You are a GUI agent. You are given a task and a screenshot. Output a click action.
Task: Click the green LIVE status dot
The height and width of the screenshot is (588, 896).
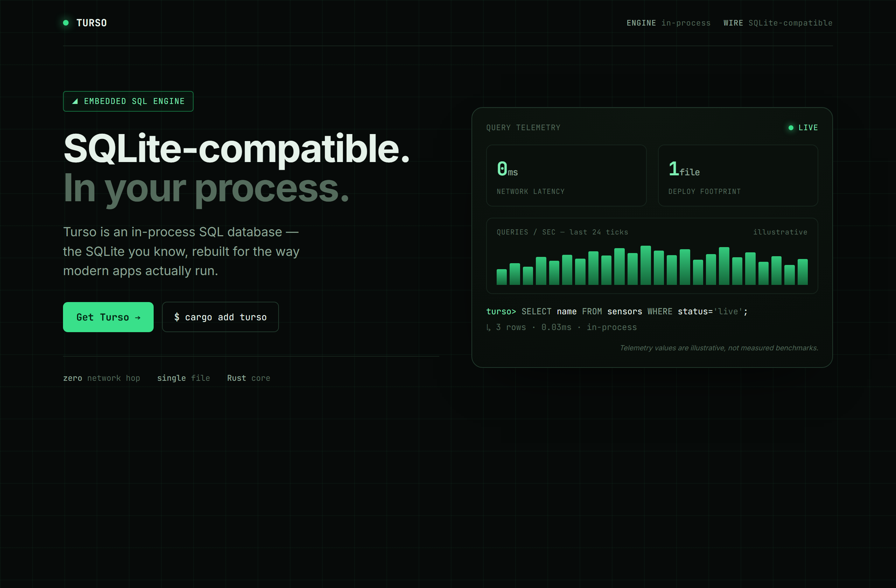791,128
